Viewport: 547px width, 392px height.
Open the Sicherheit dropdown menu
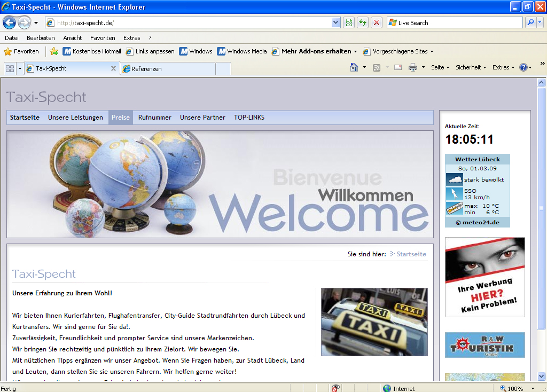(x=471, y=67)
